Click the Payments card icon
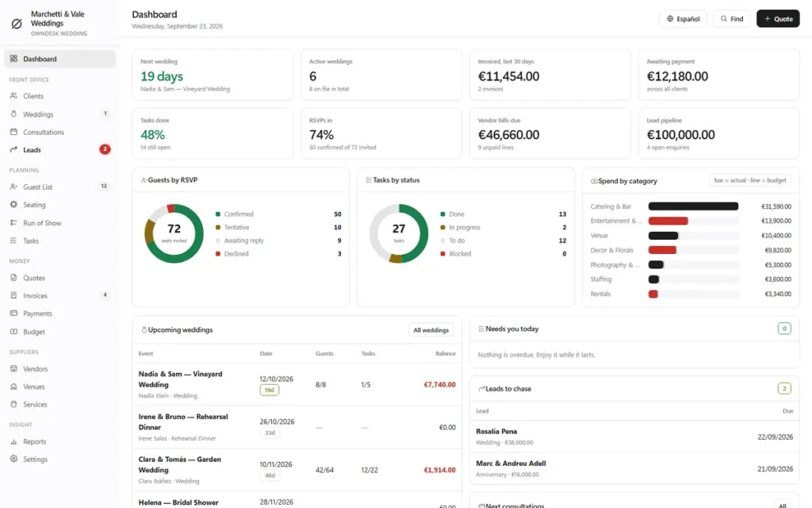 (13, 314)
